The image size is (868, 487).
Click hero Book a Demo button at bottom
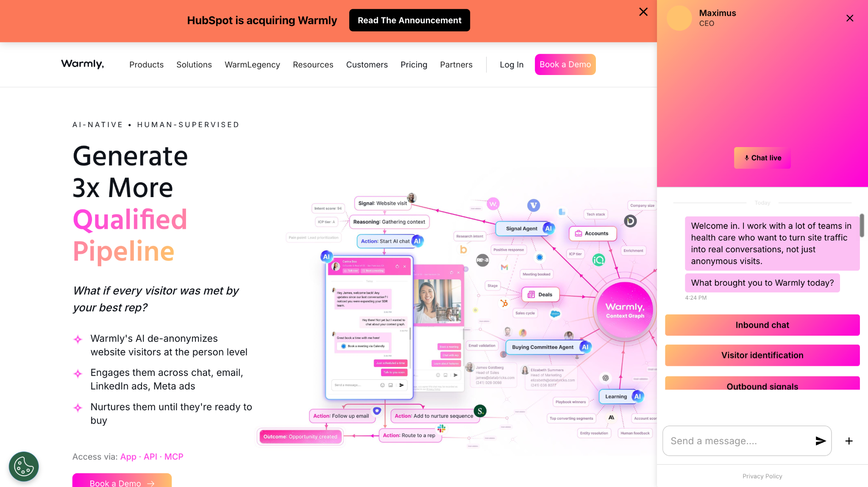pos(122,481)
